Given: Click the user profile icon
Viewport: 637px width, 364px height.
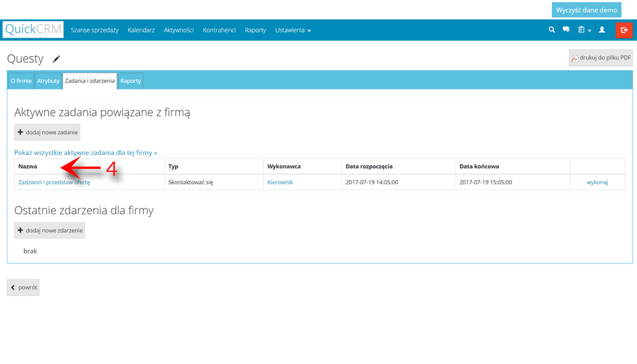Looking at the screenshot, I should tap(602, 30).
